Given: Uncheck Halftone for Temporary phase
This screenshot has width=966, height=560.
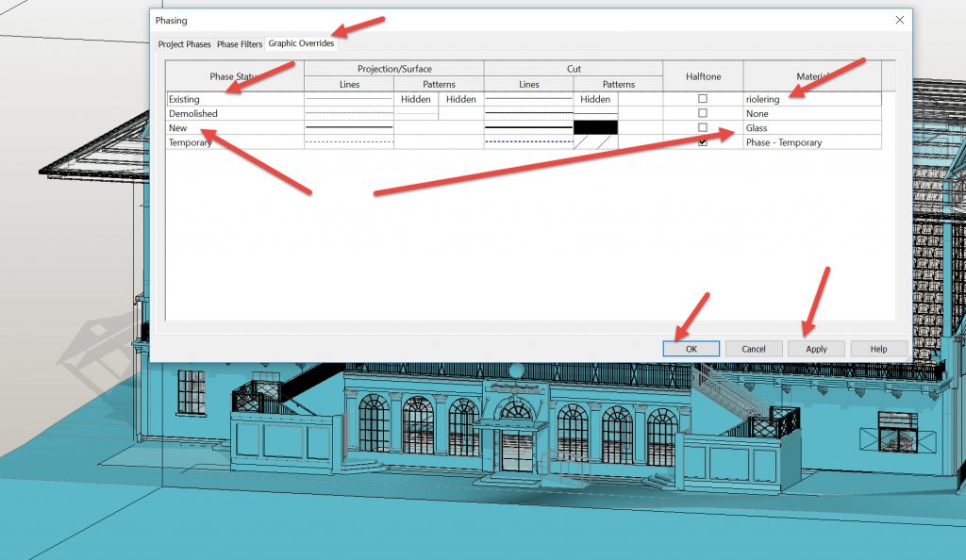Looking at the screenshot, I should point(703,142).
